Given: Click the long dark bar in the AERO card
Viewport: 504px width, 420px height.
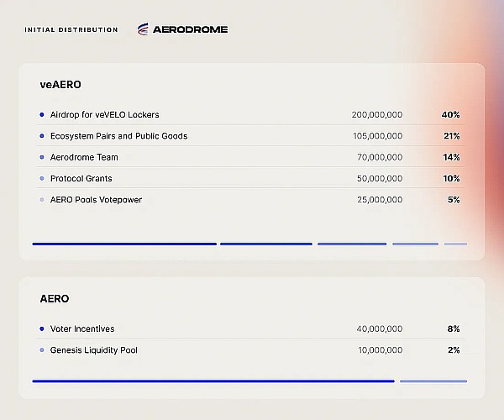Looking at the screenshot, I should coord(213,381).
